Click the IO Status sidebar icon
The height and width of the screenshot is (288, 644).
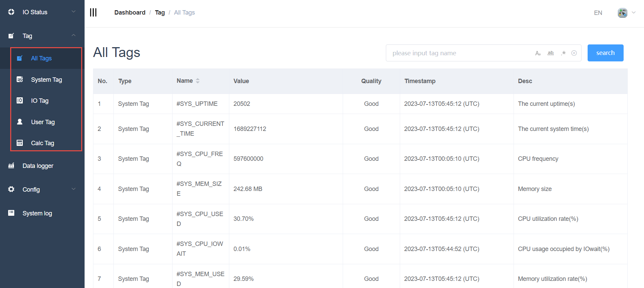point(11,12)
